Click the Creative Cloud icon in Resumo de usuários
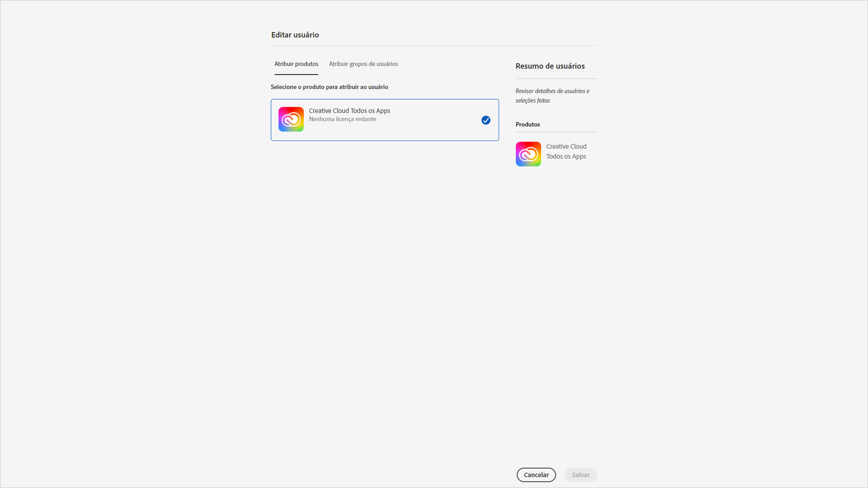868x488 pixels. (x=528, y=154)
